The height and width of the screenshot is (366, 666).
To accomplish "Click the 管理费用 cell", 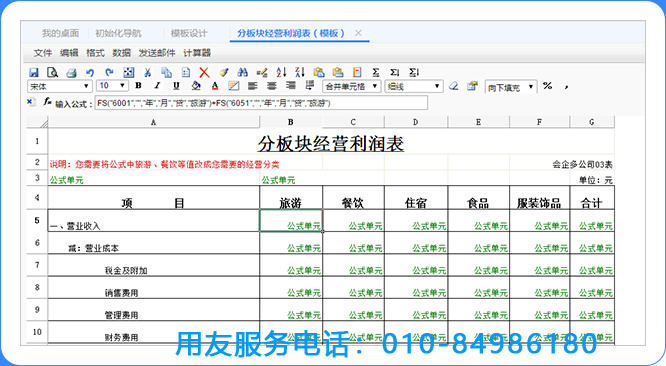I will (154, 310).
